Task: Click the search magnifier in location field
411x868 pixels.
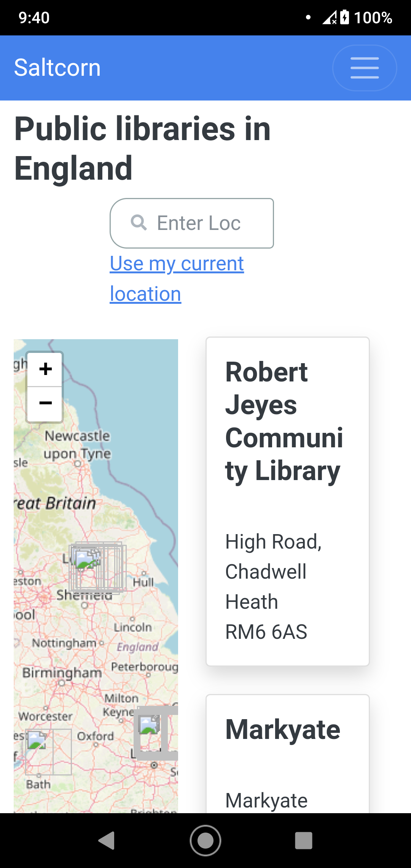Action: (x=139, y=223)
